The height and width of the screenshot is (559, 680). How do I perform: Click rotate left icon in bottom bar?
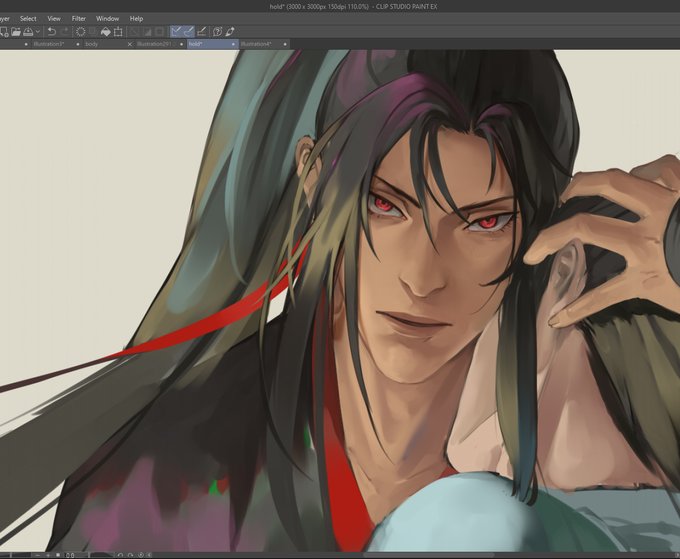point(120,555)
